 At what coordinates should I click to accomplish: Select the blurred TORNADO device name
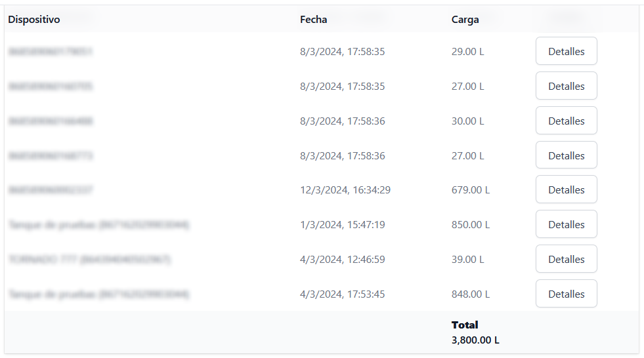89,260
